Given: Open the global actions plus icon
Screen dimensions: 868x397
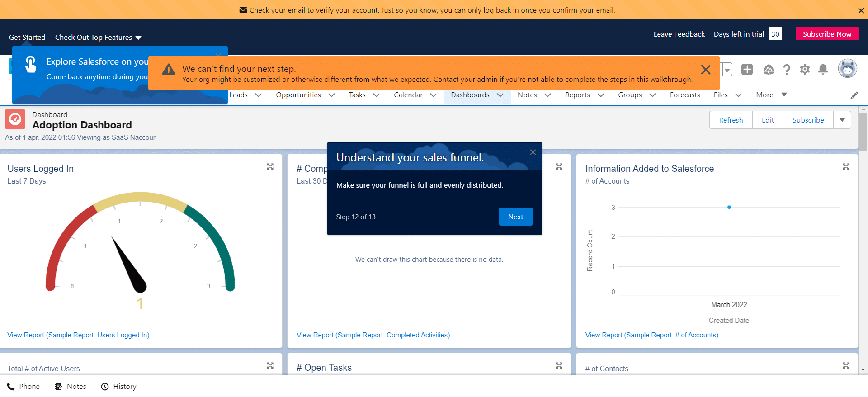Looking at the screenshot, I should pos(747,69).
